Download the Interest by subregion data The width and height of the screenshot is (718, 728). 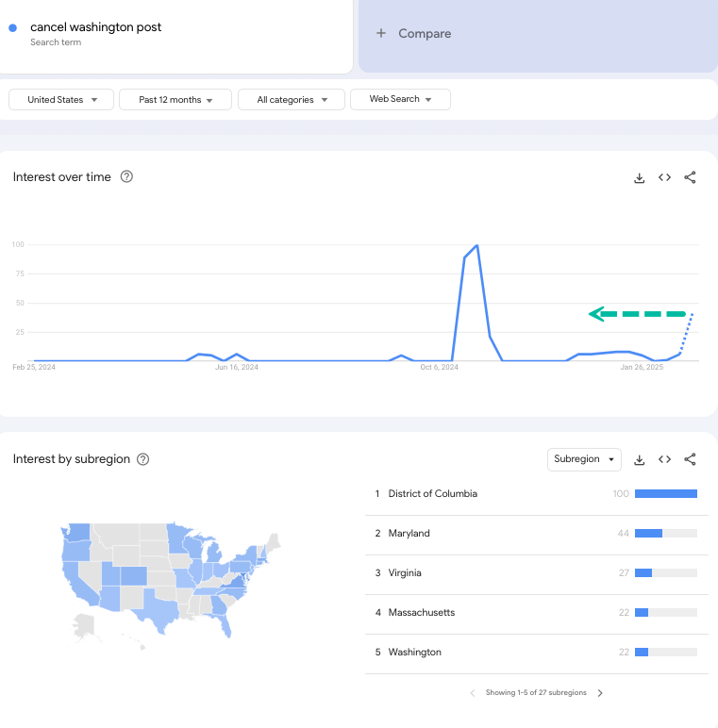(x=639, y=459)
